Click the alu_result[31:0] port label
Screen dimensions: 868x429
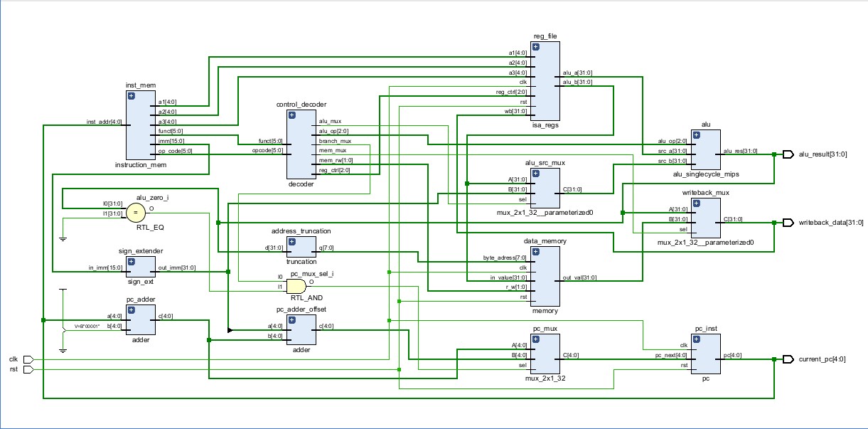pos(823,154)
